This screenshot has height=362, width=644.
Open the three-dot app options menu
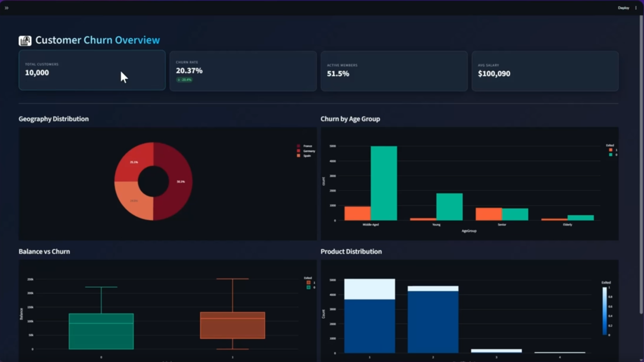(636, 8)
